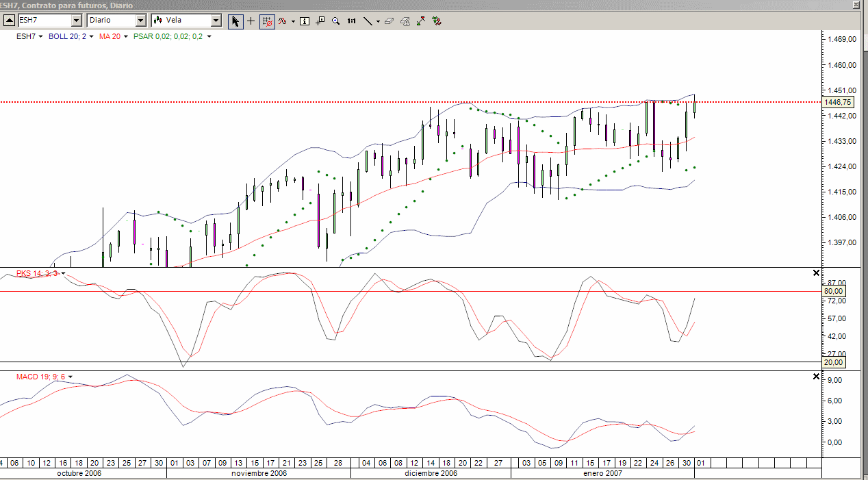Click the MACD 19; 9; 6 label

point(40,377)
